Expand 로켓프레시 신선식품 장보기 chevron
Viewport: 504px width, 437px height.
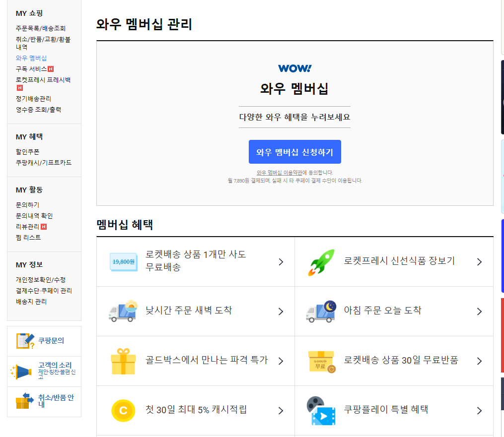tap(479, 262)
